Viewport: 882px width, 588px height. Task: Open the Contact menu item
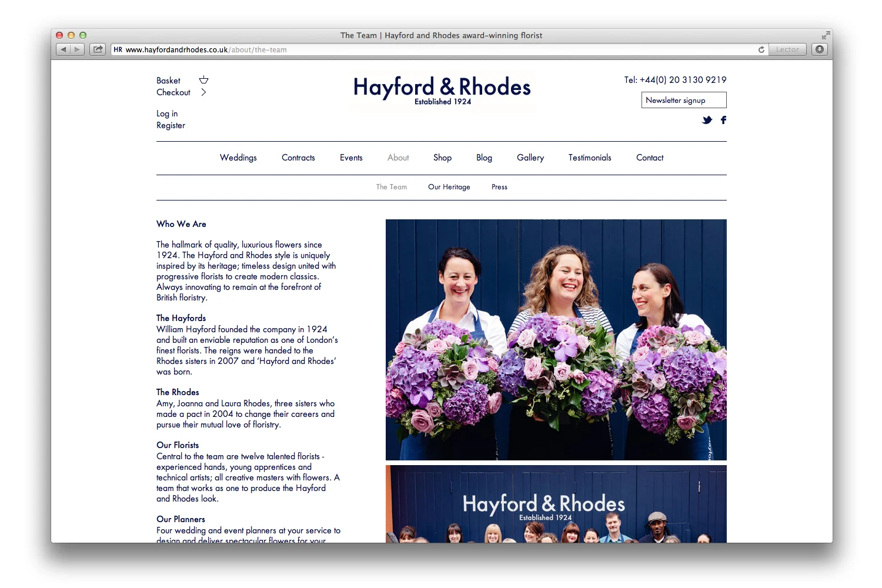tap(650, 158)
